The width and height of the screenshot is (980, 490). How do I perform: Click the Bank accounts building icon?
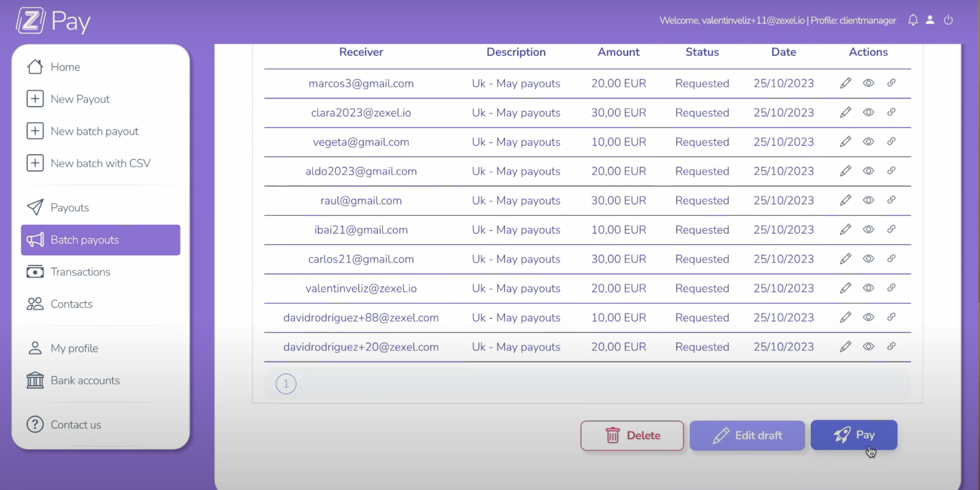coord(35,380)
